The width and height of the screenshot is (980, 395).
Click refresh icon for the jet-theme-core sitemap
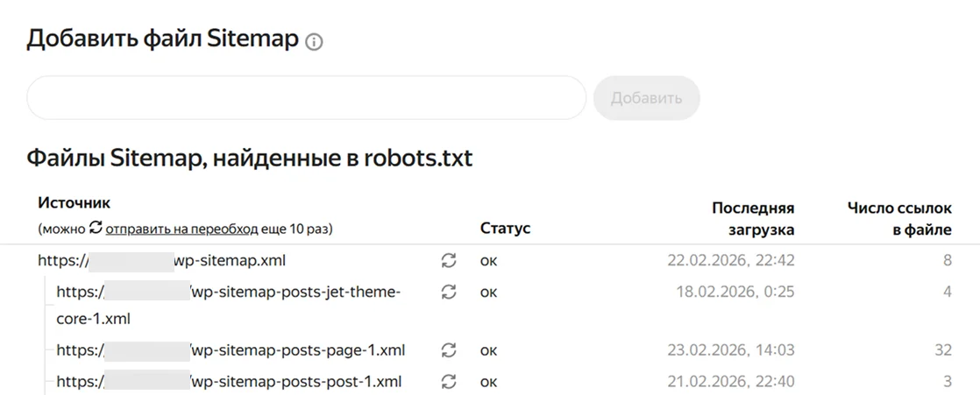pyautogui.click(x=449, y=292)
